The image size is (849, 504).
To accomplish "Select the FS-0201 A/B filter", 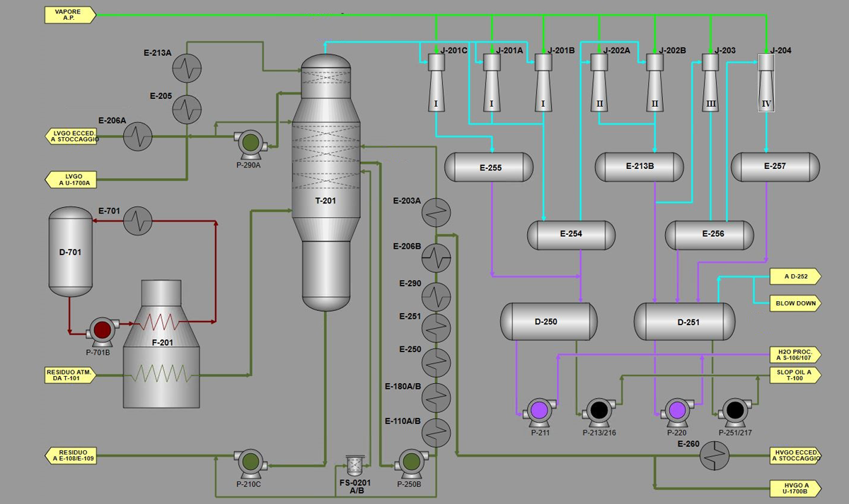I will [x=352, y=464].
